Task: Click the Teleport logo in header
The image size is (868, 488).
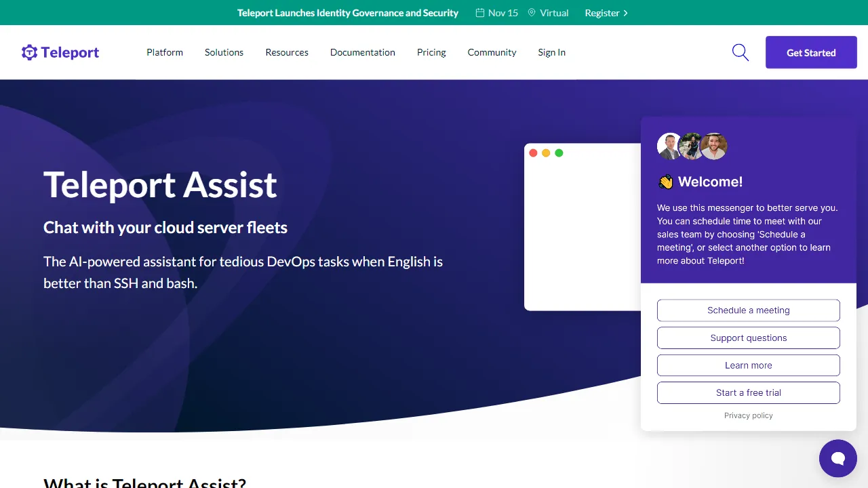Action: (x=60, y=52)
